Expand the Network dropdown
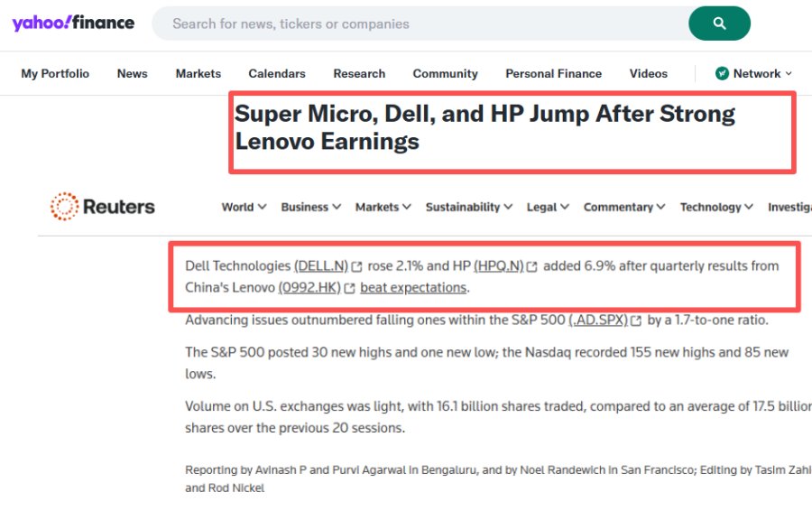The image size is (812, 511). coord(753,74)
